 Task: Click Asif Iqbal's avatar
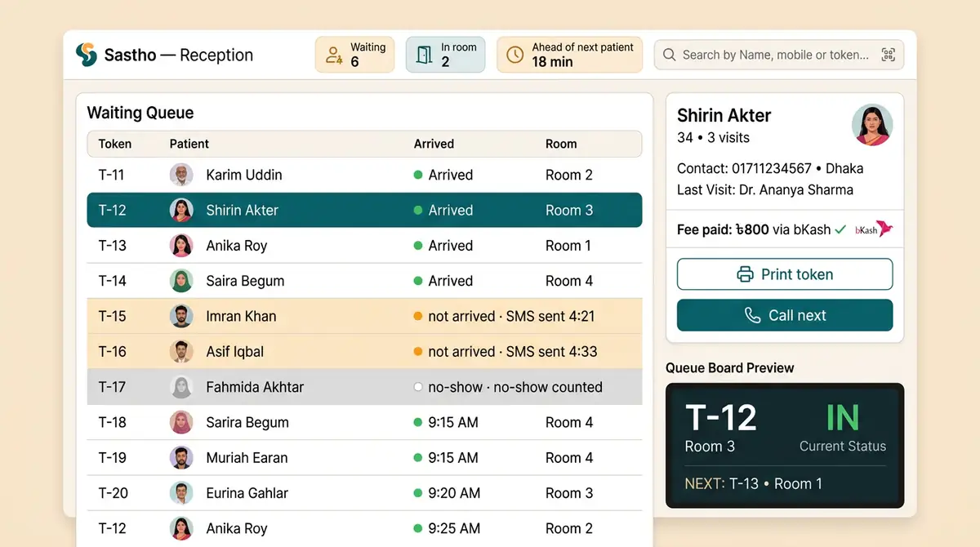click(x=181, y=352)
